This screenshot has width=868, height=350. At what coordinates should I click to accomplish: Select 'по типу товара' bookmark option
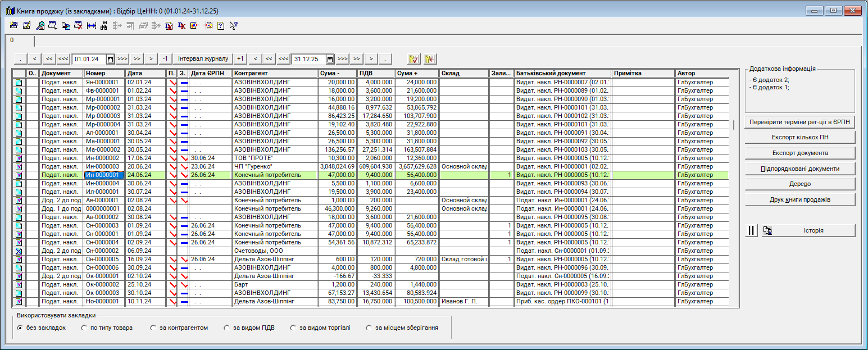(x=84, y=328)
